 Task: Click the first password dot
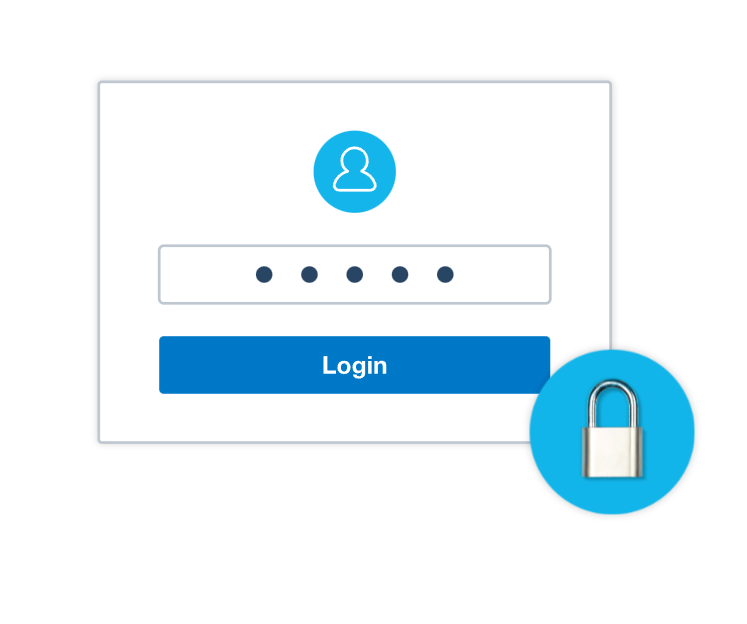[x=264, y=274]
